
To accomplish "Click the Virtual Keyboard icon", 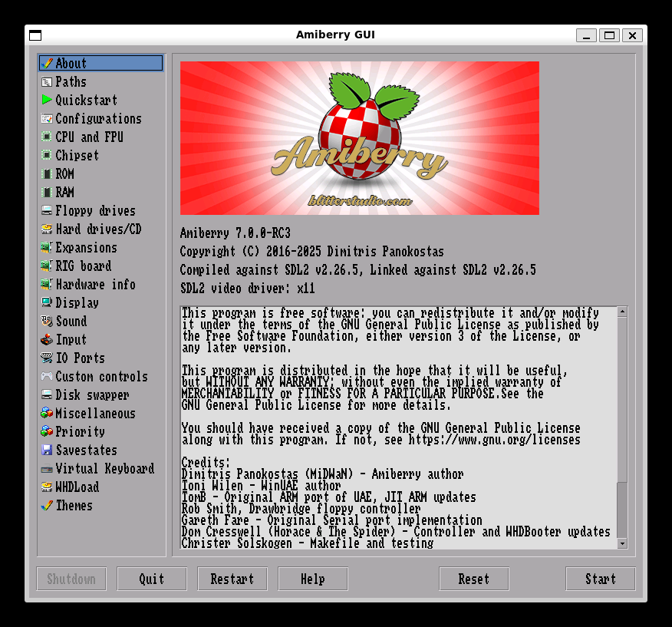I will [47, 469].
